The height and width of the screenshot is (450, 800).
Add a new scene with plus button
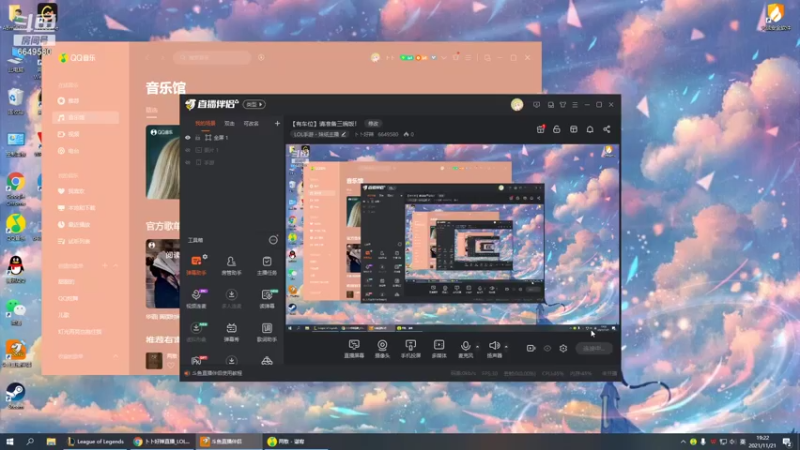[278, 123]
